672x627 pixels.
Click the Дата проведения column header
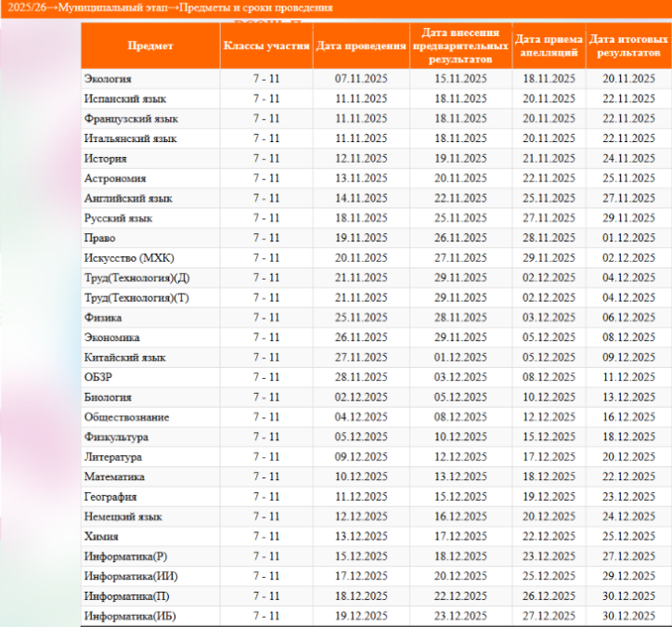click(361, 46)
